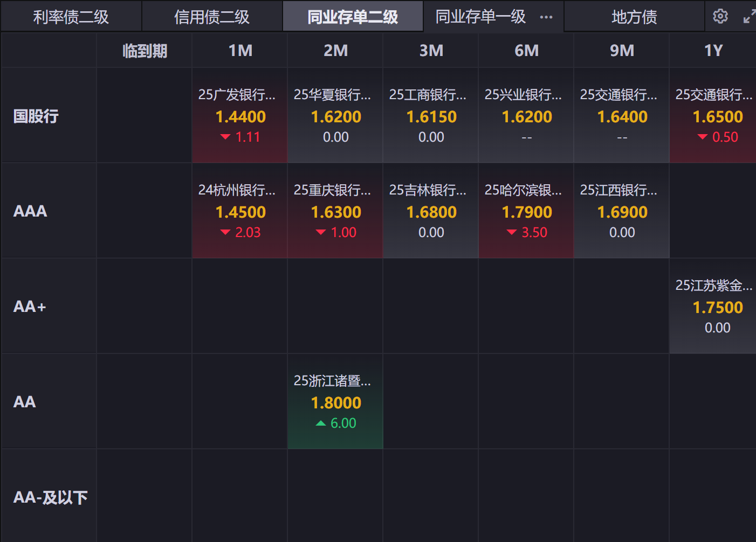Screen dimensions: 756x542
Task: Open the three-dots menu on 同业存单一级 tab
Action: 546,17
